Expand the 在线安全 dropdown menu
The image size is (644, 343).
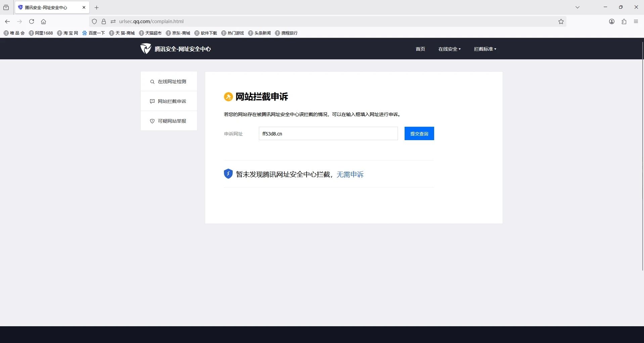tap(450, 49)
